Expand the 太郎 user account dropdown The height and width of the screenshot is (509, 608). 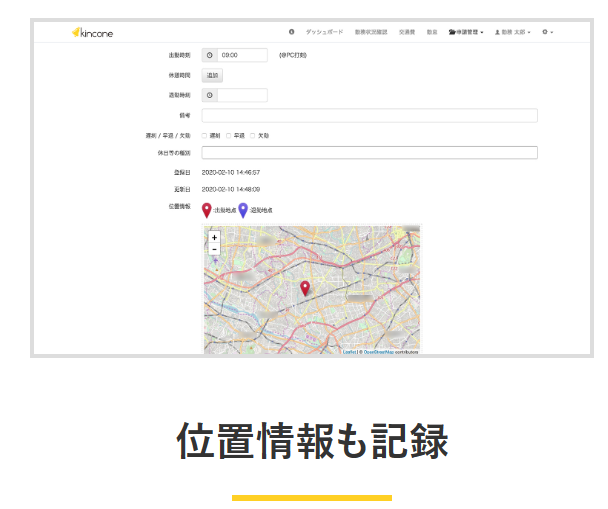tap(513, 32)
